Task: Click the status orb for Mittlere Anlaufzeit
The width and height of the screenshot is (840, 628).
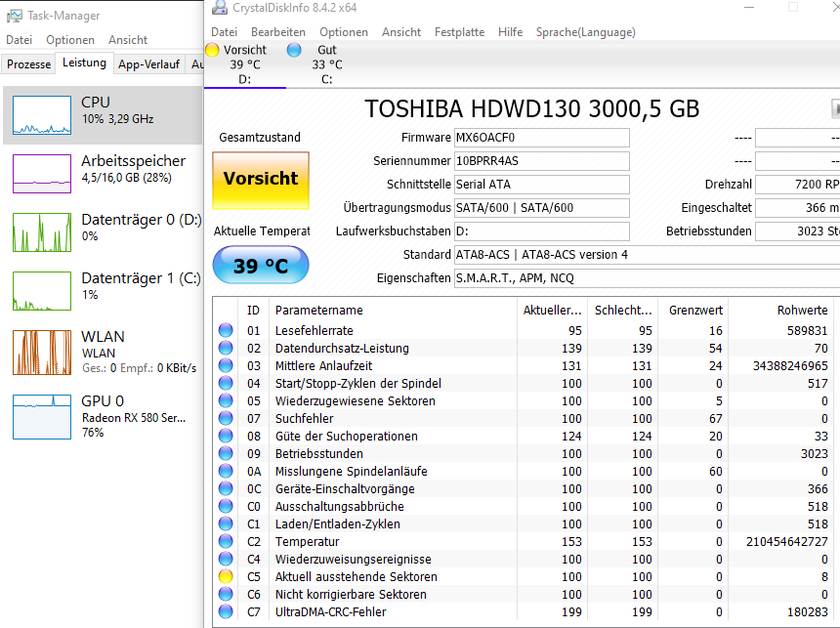Action: (226, 366)
